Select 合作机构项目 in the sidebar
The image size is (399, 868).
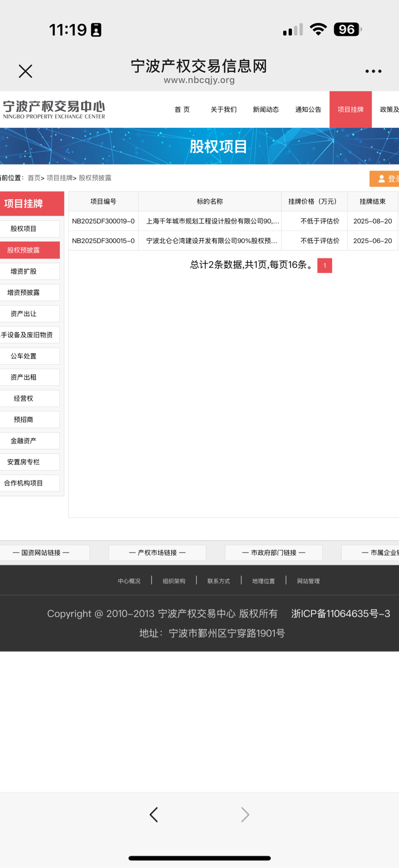[x=30, y=483]
